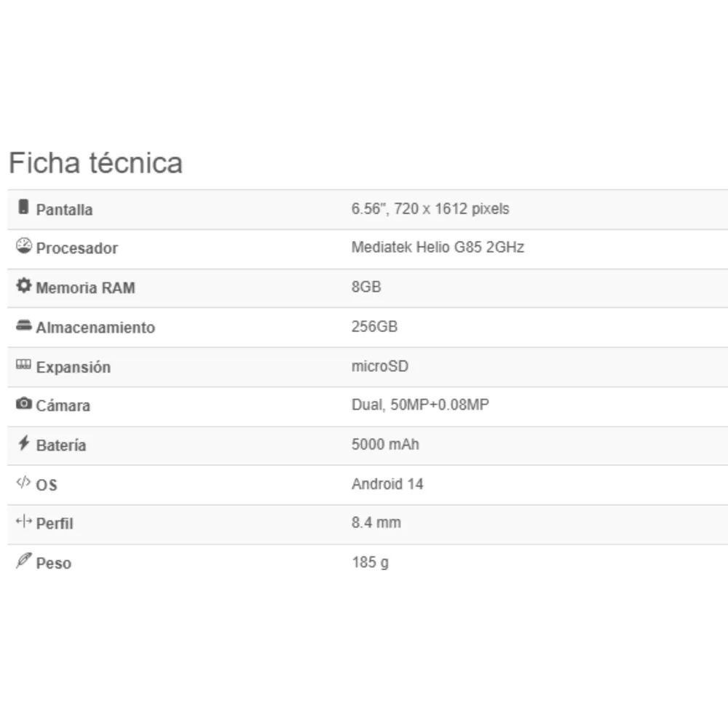This screenshot has height=728, width=728.
Task: Click the camera icon next to Cámara
Action: (24, 403)
